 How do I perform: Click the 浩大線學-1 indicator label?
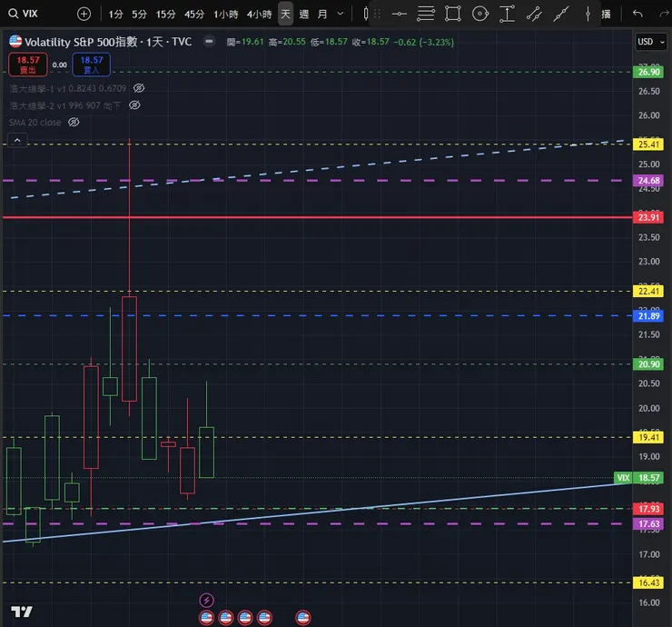point(68,88)
